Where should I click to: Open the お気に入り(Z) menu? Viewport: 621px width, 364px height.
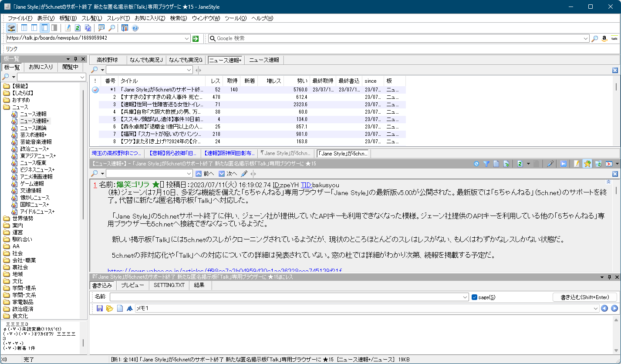point(150,18)
